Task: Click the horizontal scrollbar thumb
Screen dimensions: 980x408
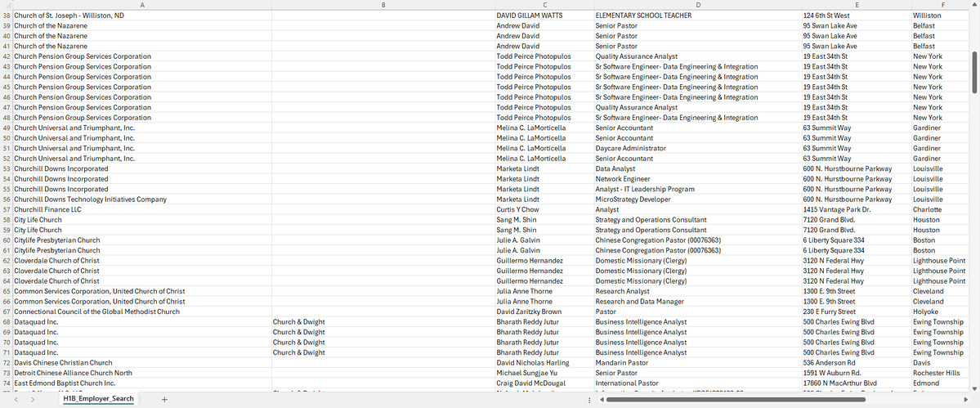Action: coord(736,399)
